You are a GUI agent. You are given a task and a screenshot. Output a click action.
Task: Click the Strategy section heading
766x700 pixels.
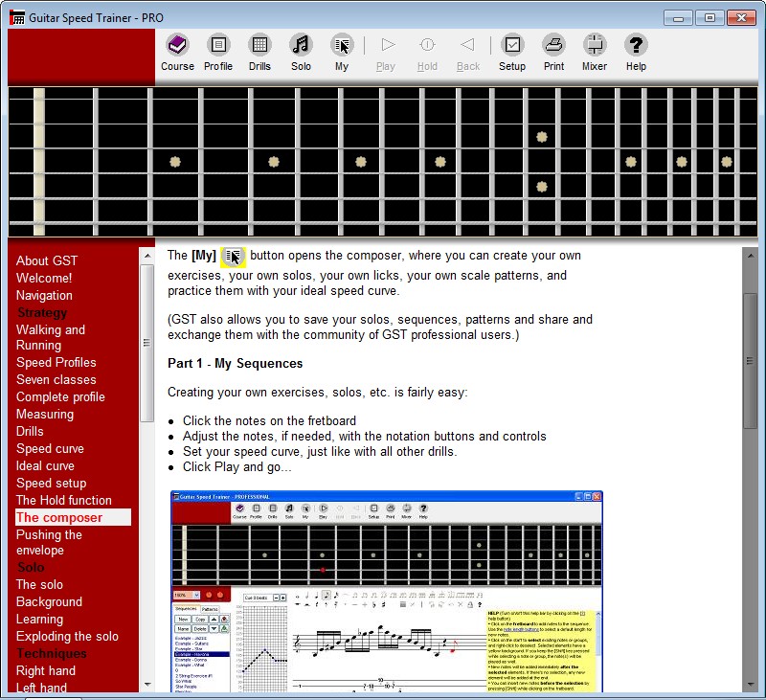click(42, 312)
